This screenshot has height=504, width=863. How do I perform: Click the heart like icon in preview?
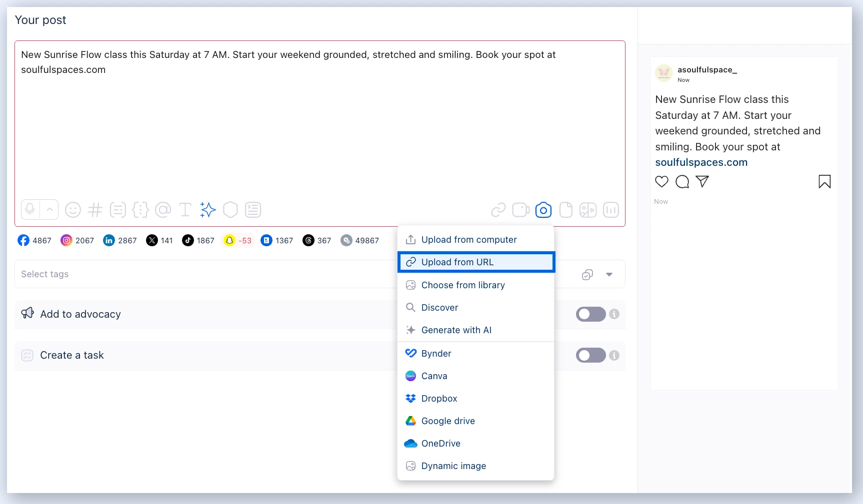(x=661, y=182)
